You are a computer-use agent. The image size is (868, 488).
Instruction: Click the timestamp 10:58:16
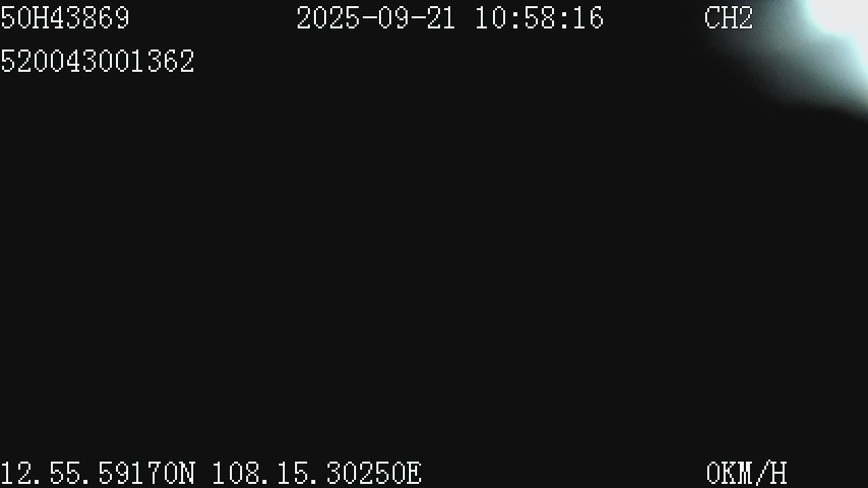tap(539, 18)
